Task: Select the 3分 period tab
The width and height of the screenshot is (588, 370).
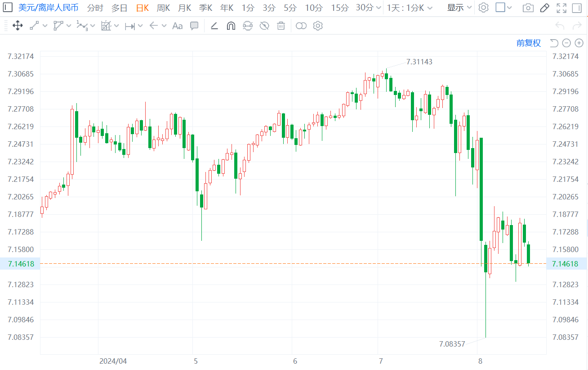Action: [269, 8]
